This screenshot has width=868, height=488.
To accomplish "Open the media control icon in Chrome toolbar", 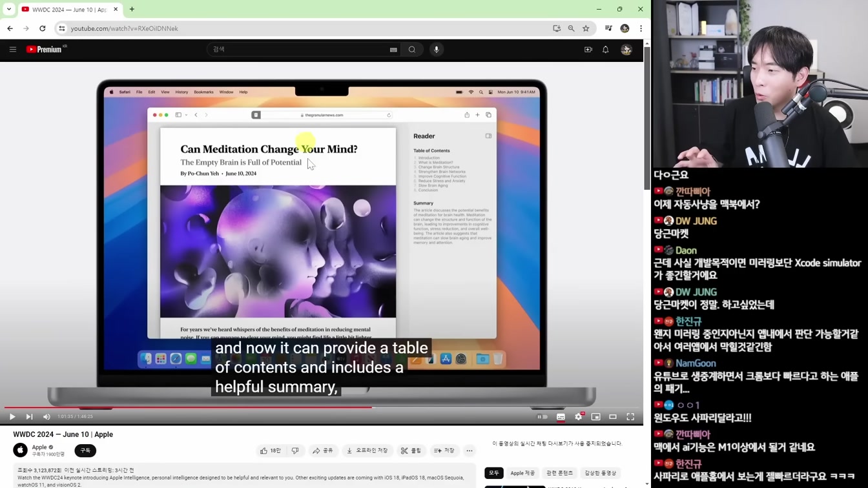I will [608, 28].
